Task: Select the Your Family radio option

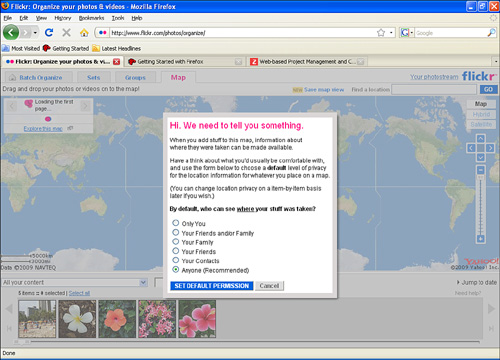Action: coord(176,241)
